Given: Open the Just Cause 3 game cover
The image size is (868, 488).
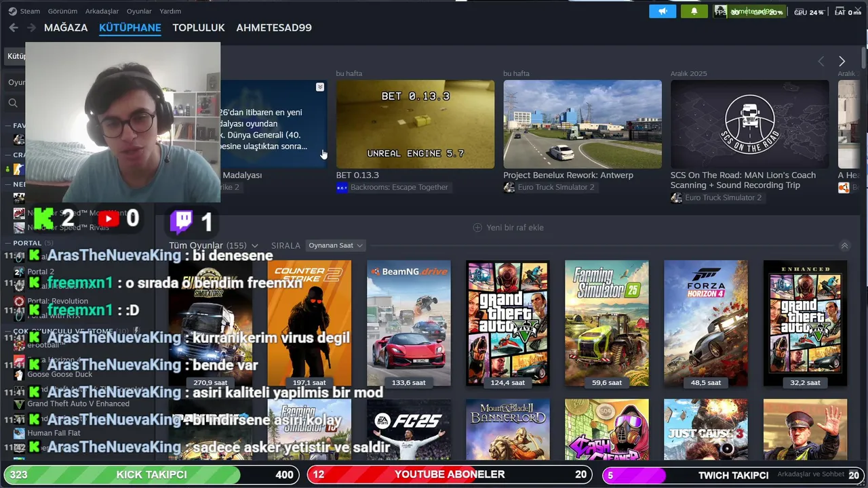Looking at the screenshot, I should pos(706,430).
